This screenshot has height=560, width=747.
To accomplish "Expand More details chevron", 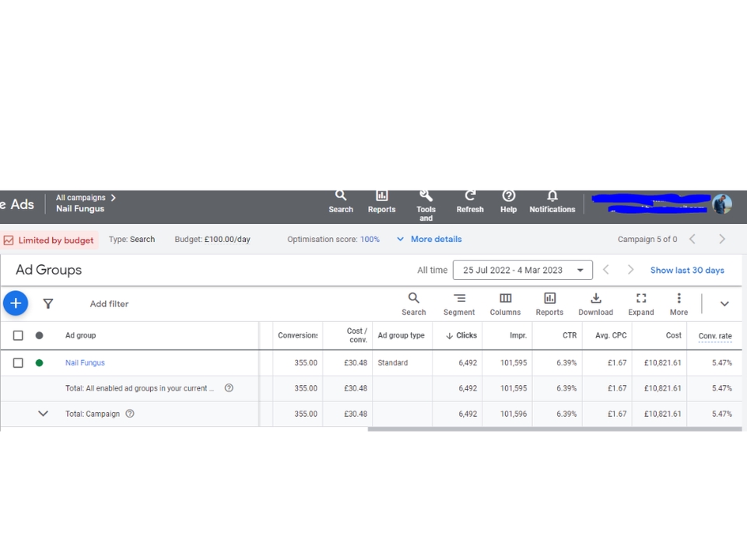I will pos(400,239).
